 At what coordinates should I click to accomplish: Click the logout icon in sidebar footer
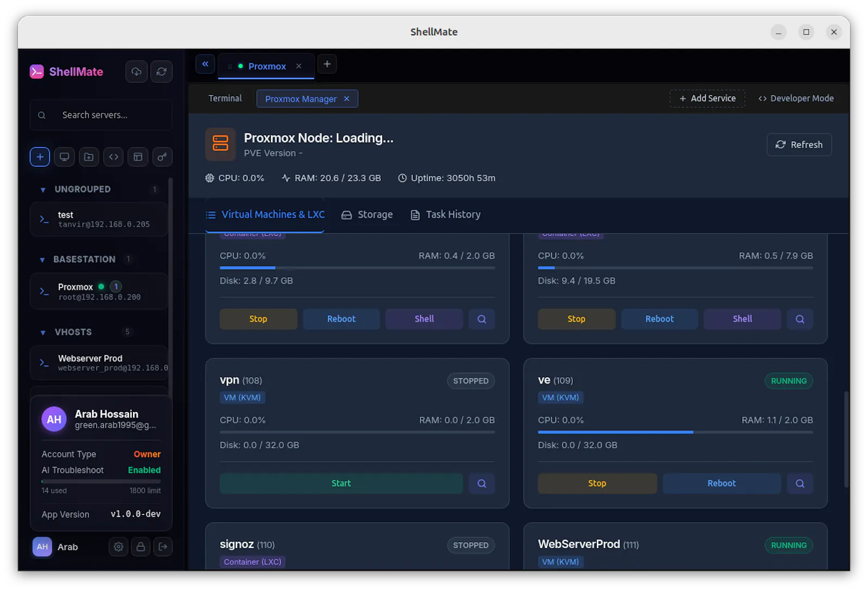pyautogui.click(x=163, y=546)
